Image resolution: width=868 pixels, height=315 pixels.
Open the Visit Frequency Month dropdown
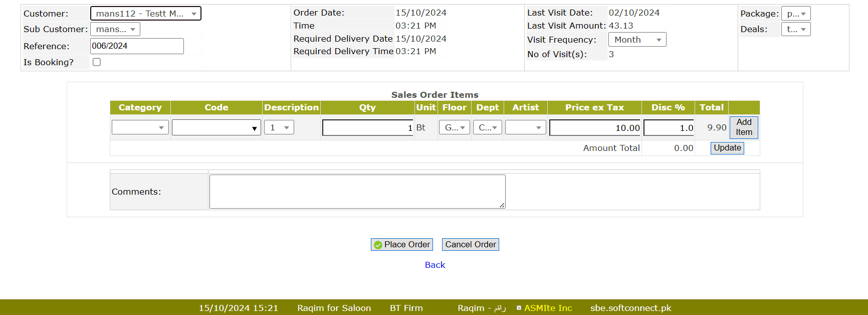click(637, 40)
